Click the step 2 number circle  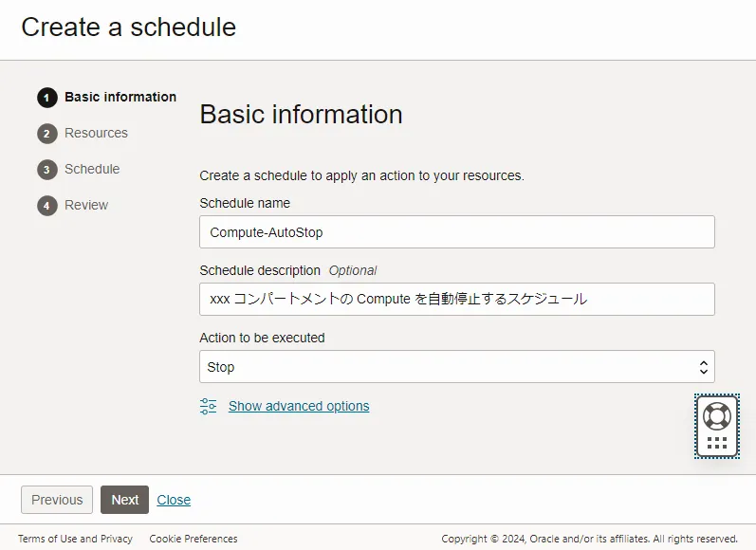coord(47,134)
